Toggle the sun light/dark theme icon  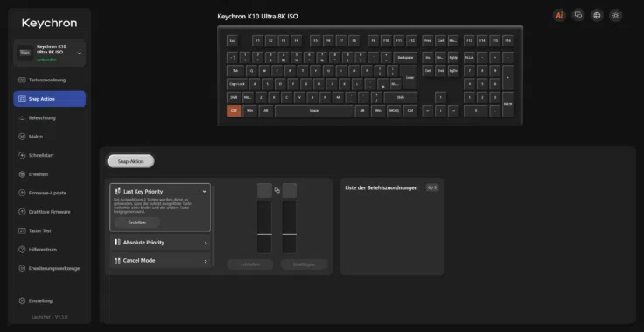[615, 15]
